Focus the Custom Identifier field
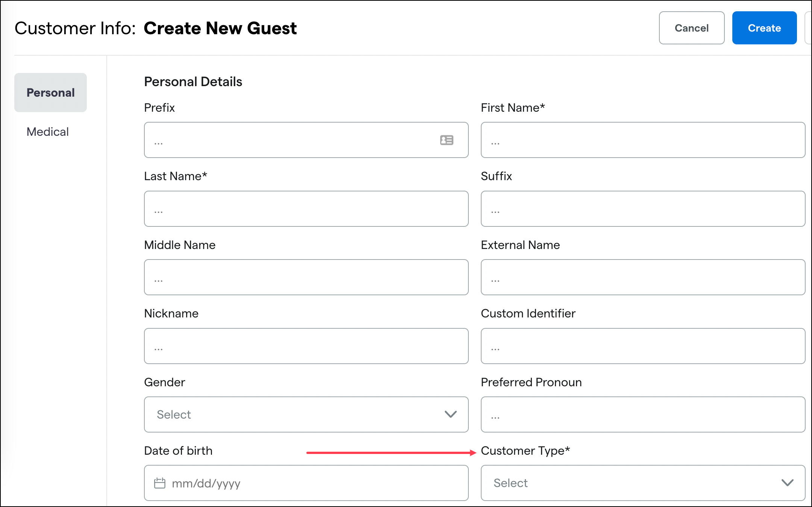812x507 pixels. tap(643, 346)
